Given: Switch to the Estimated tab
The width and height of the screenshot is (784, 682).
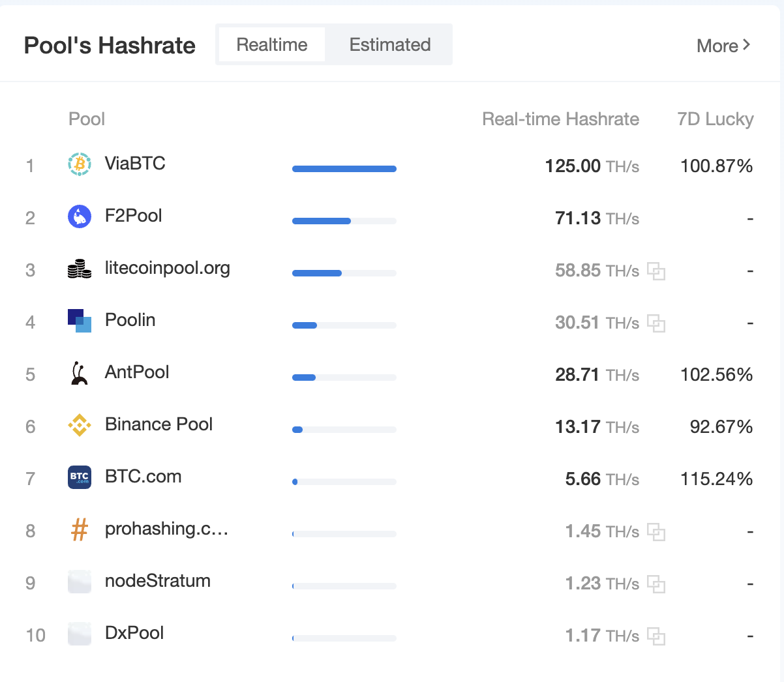Looking at the screenshot, I should pyautogui.click(x=389, y=45).
